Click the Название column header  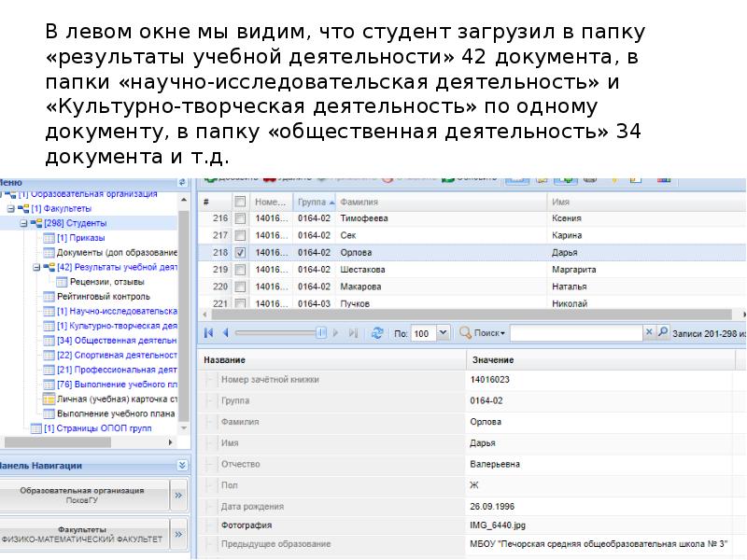(x=332, y=359)
